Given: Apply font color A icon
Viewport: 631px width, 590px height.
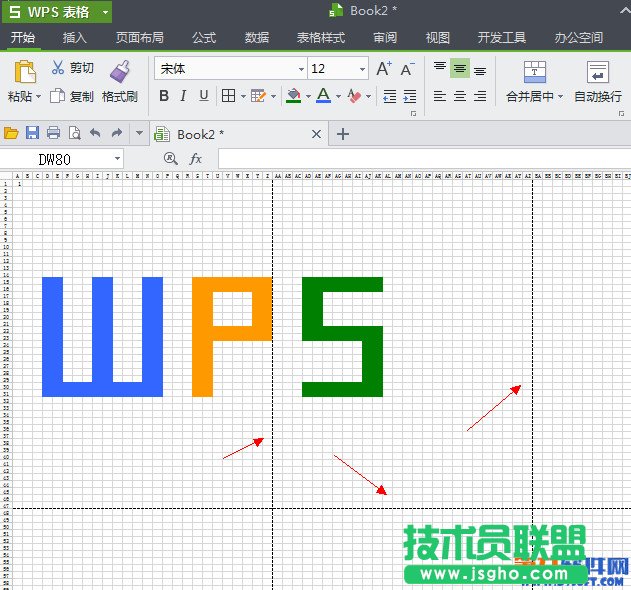Looking at the screenshot, I should tap(324, 96).
